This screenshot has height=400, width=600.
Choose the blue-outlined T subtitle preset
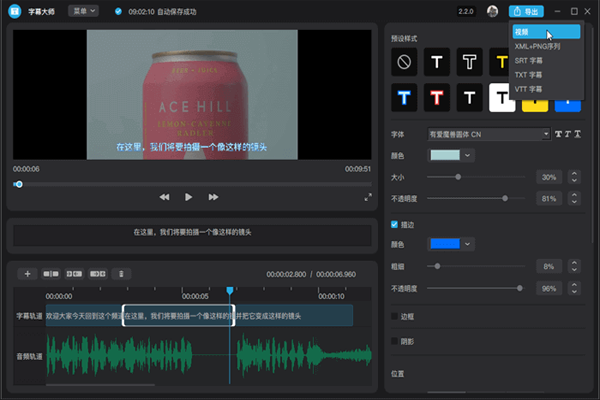click(x=404, y=97)
